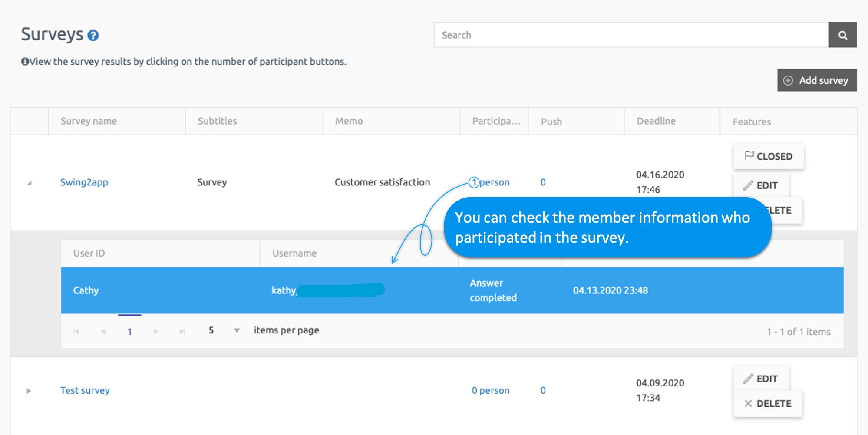
Task: Edit the Test survey
Action: pyautogui.click(x=761, y=379)
